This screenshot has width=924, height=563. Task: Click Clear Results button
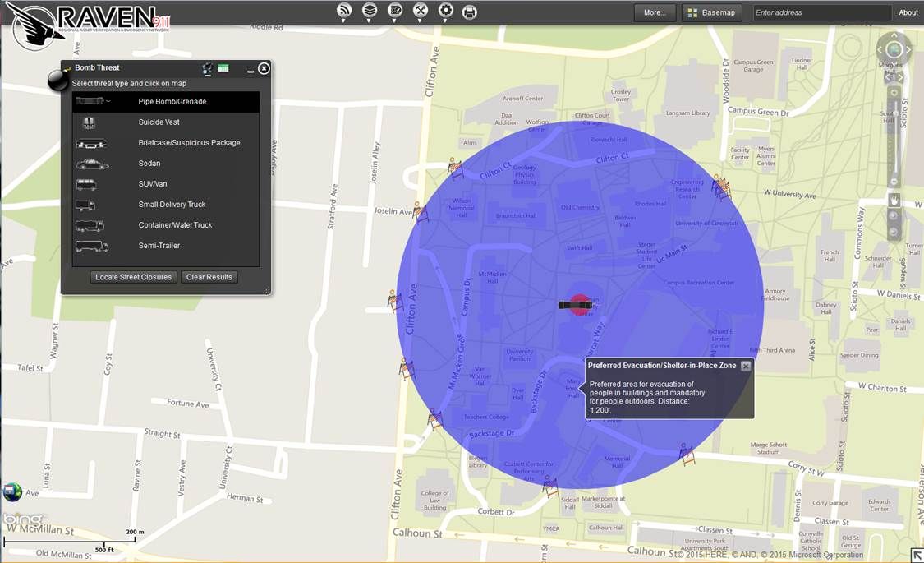(x=209, y=277)
